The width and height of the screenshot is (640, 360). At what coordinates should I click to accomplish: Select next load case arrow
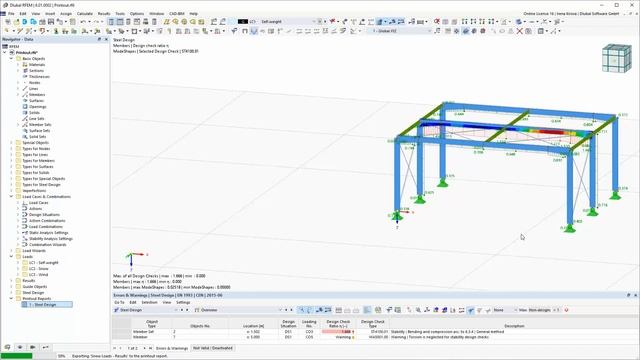325,22
